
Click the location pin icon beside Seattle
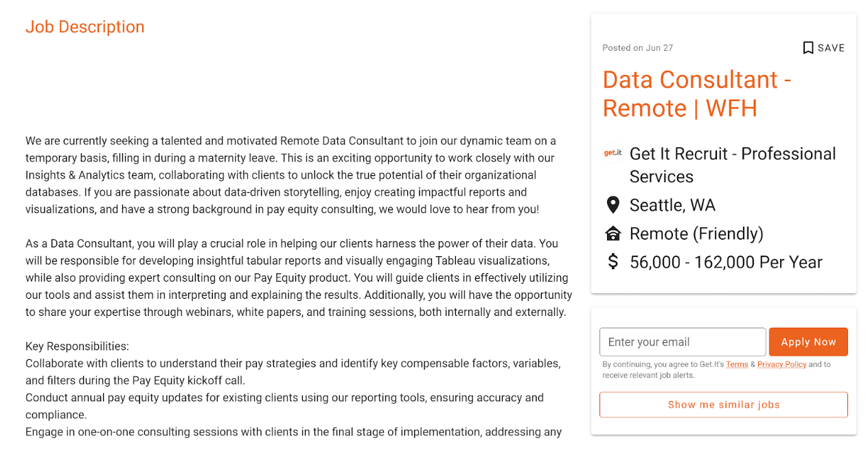(x=613, y=204)
